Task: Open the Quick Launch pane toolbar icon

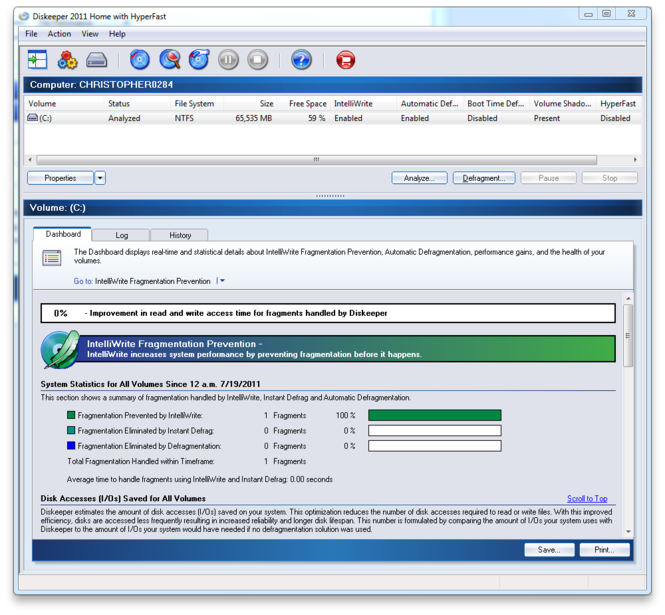Action: click(x=37, y=59)
